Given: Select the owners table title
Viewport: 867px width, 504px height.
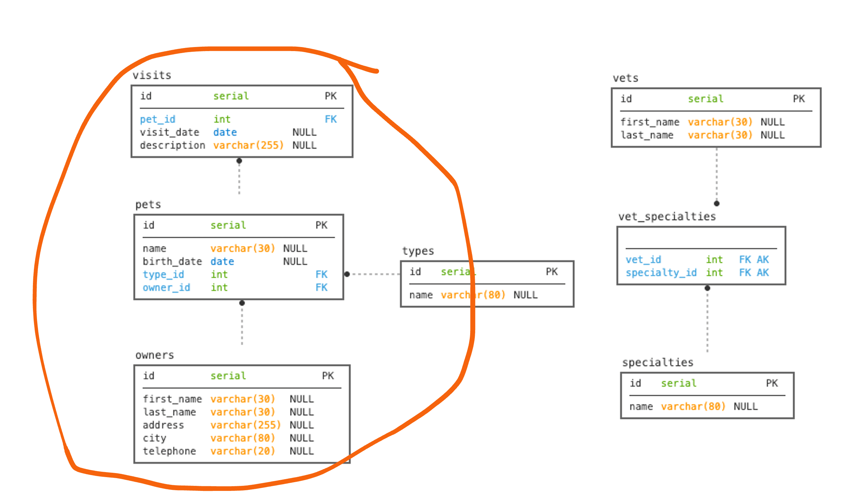Looking at the screenshot, I should pos(155,355).
